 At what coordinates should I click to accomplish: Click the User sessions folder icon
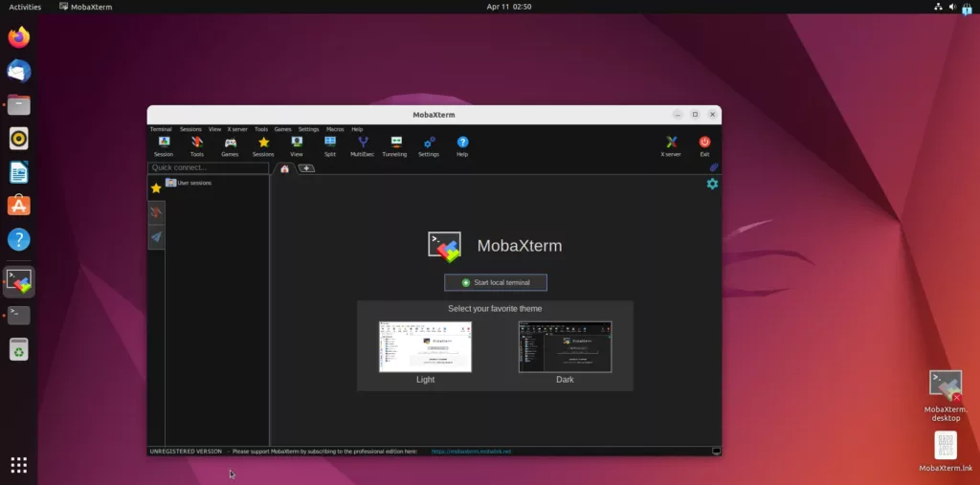(170, 183)
